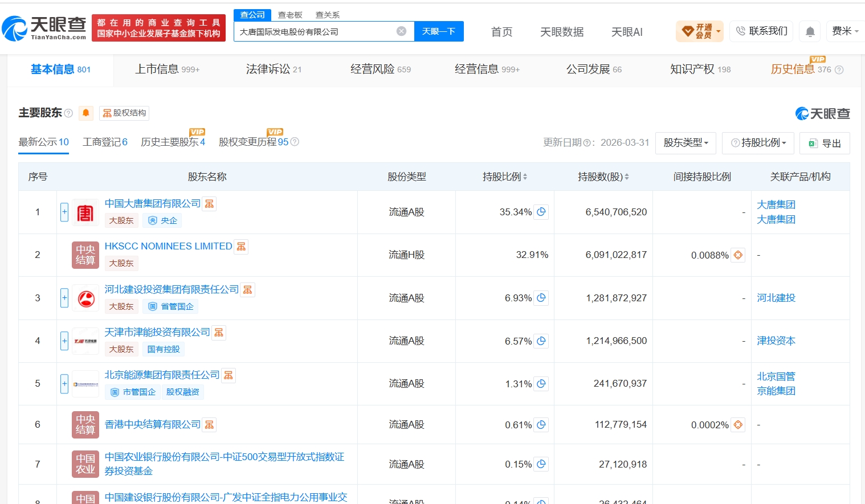Click 中国大唐集团 company logo

(85, 213)
